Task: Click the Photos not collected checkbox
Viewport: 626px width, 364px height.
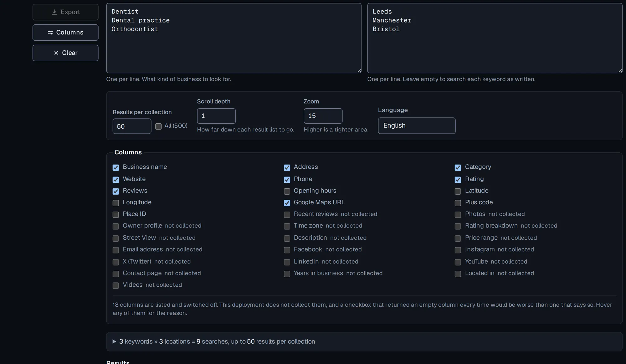Action: (458, 214)
